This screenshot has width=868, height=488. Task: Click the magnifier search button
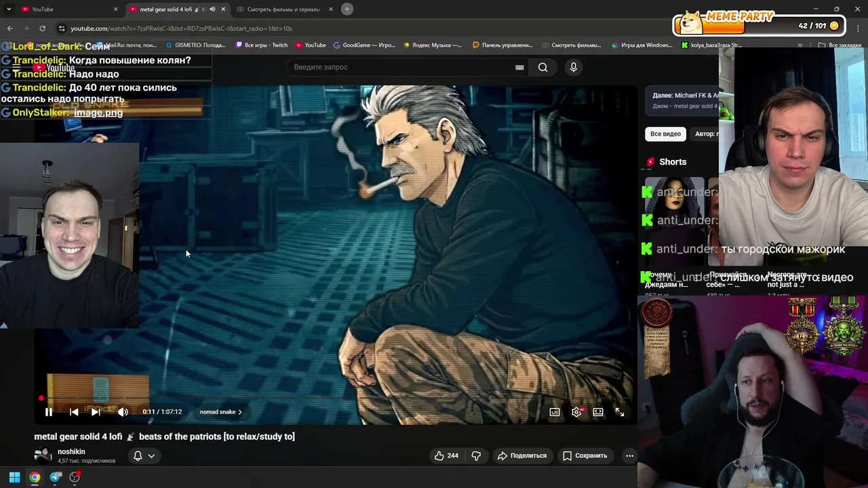pos(542,67)
